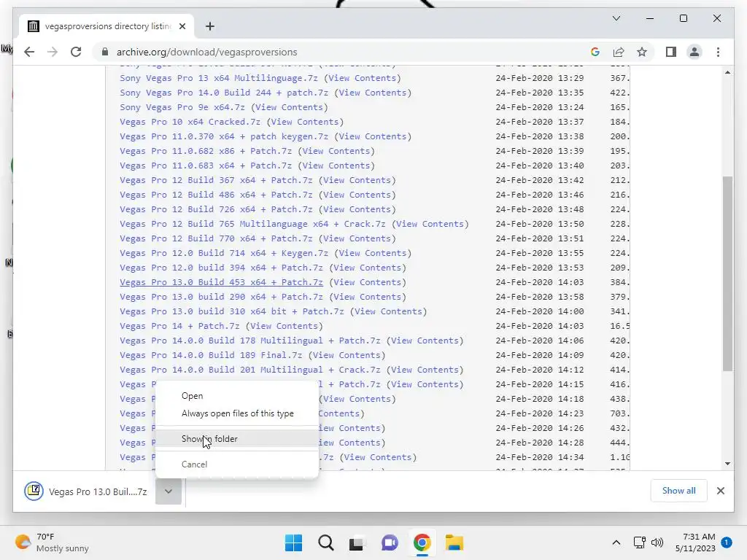Bookmark this page with the star
Image resolution: width=747 pixels, height=560 pixels.
(x=642, y=52)
